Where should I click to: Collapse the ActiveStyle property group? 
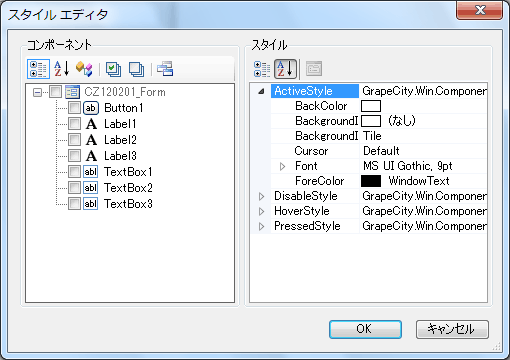tap(262, 91)
